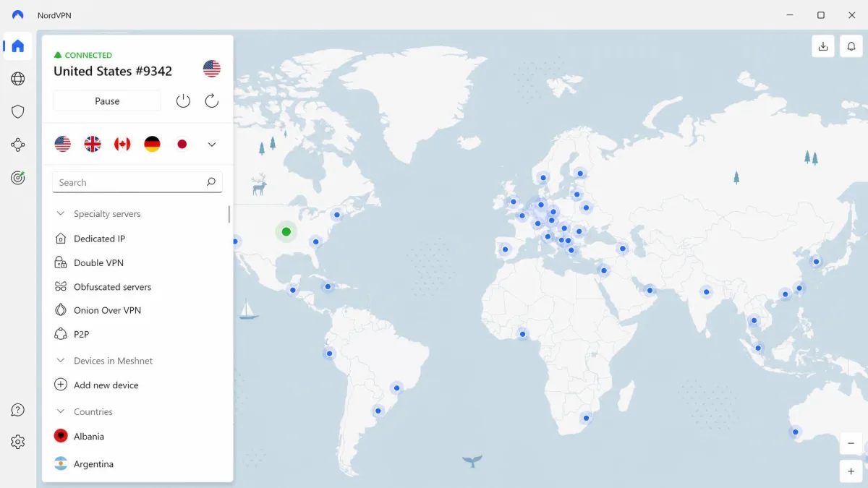Quick connect to Germany flag

pos(152,144)
